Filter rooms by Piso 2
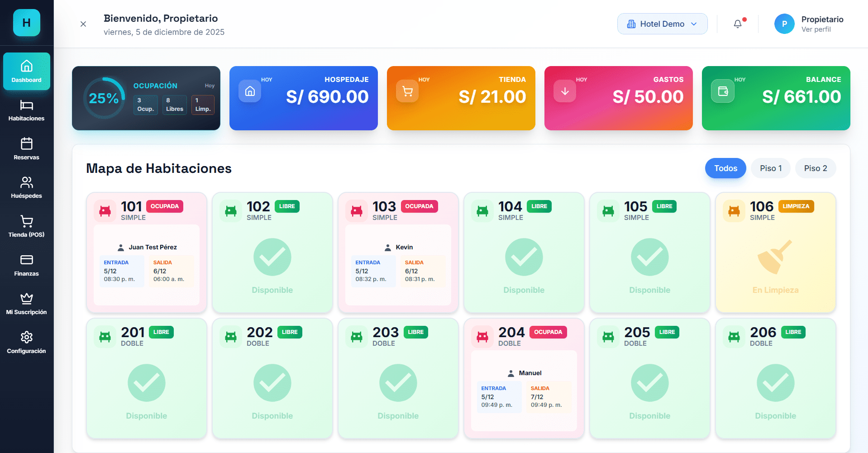The height and width of the screenshot is (453, 868). (815, 168)
